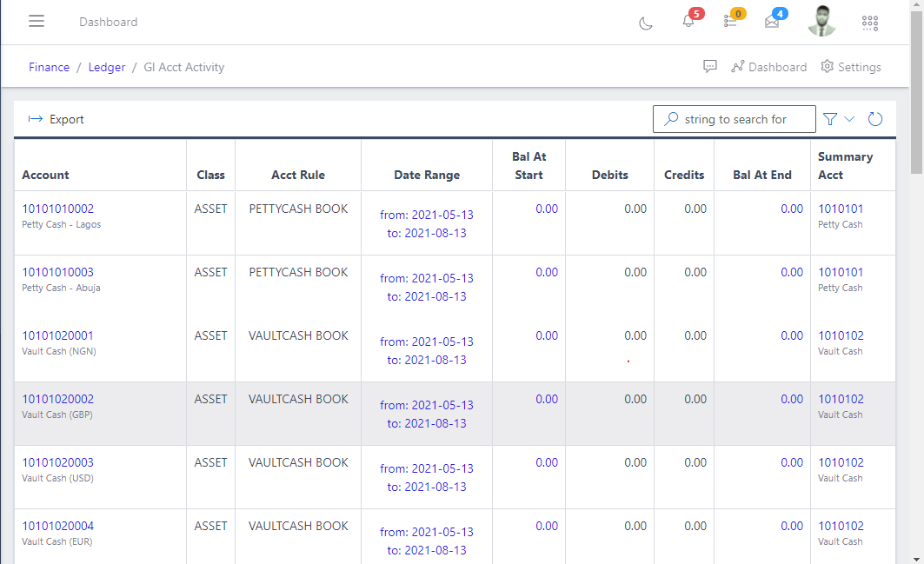Apply filtering via the funnel icon

click(x=829, y=119)
